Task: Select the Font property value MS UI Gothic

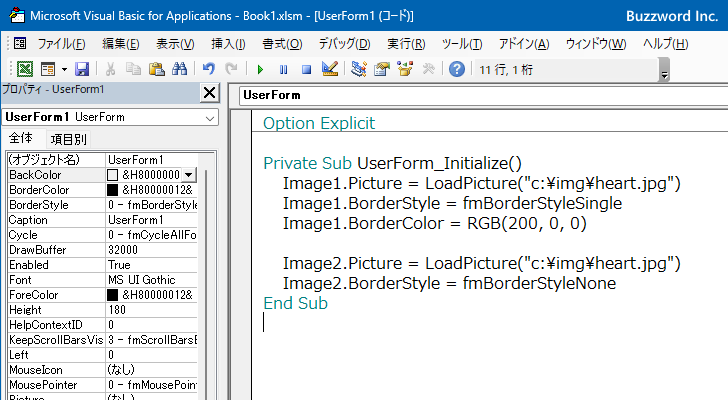Action: pyautogui.click(x=152, y=280)
